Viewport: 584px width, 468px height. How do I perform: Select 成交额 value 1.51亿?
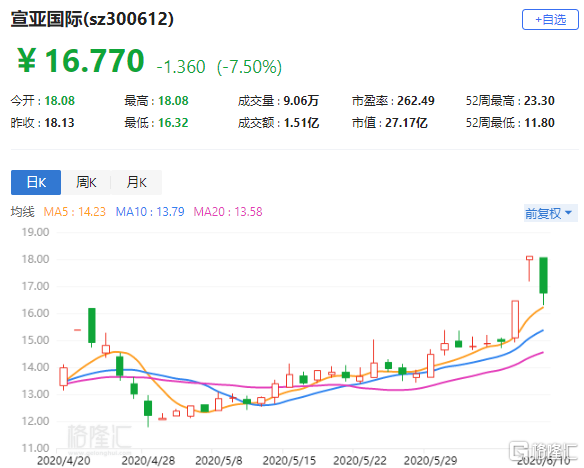click(301, 122)
